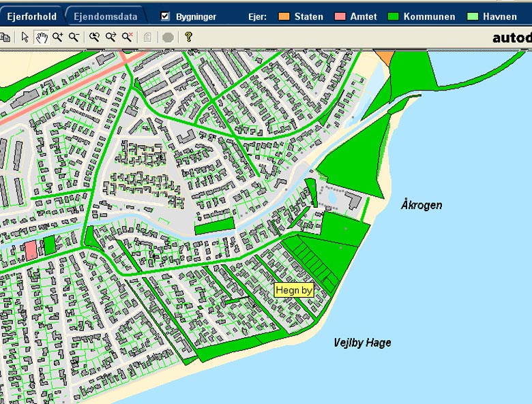Click the Kommunen legend label
Viewport: 532px width, 404px height.
click(429, 16)
